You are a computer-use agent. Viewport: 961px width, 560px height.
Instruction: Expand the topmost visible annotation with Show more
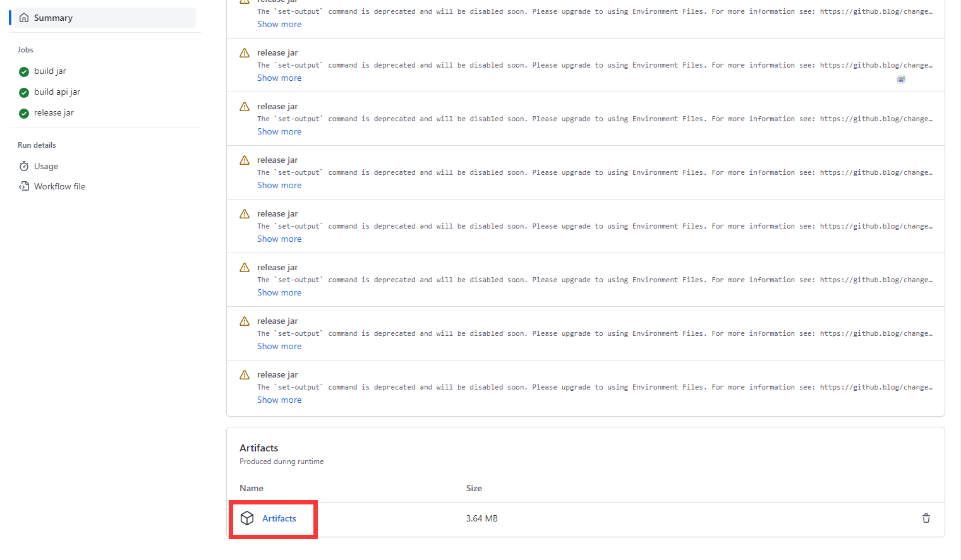279,24
